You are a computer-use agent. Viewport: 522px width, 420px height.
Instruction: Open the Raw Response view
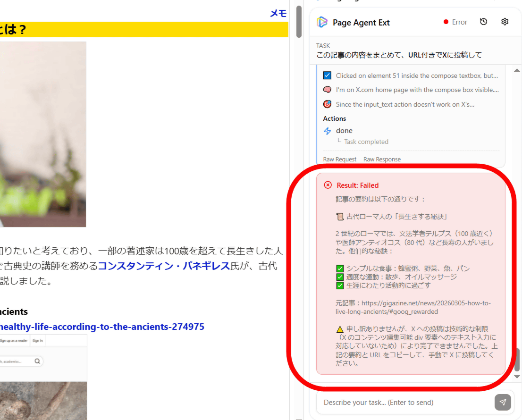click(x=382, y=160)
